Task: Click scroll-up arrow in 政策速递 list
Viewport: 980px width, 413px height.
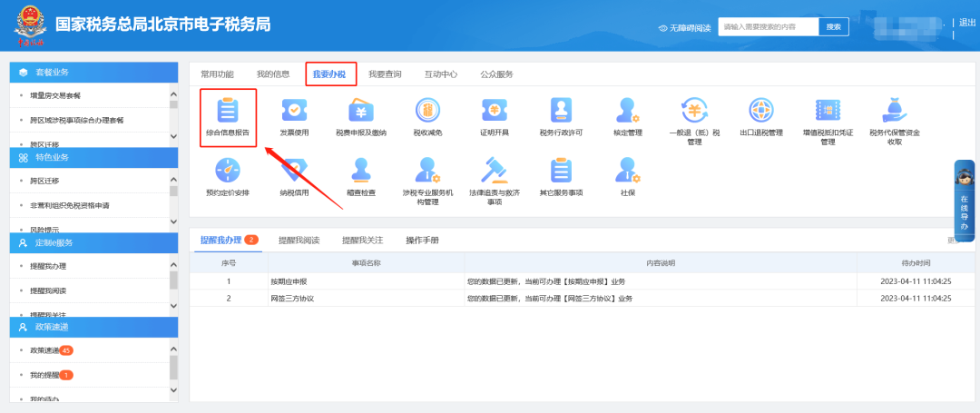Action: point(173,349)
